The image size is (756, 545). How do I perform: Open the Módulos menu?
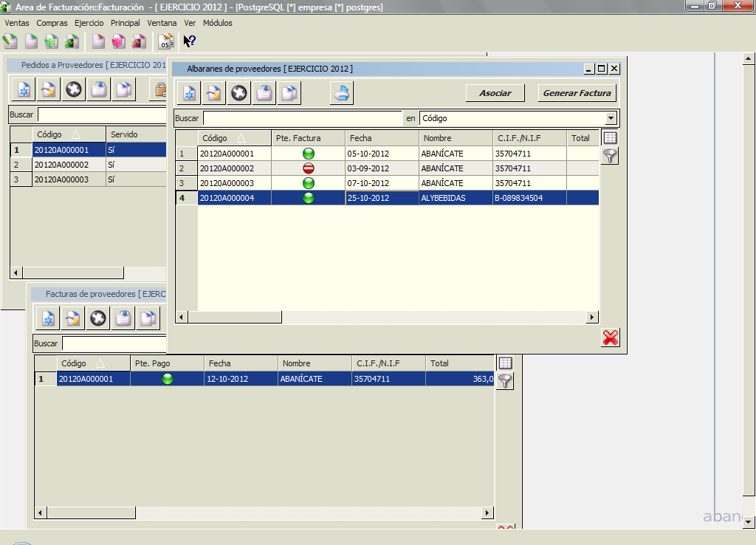218,23
